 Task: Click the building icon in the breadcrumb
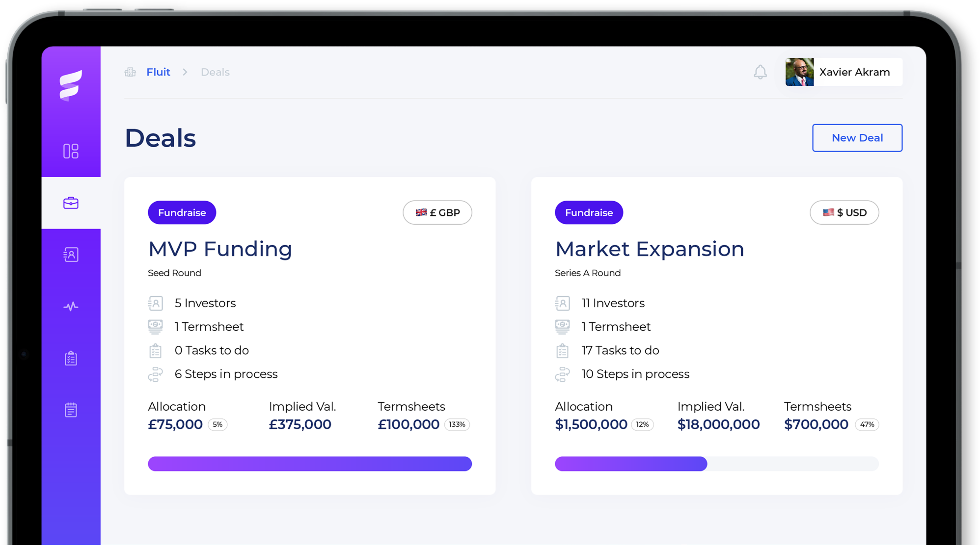(x=130, y=72)
